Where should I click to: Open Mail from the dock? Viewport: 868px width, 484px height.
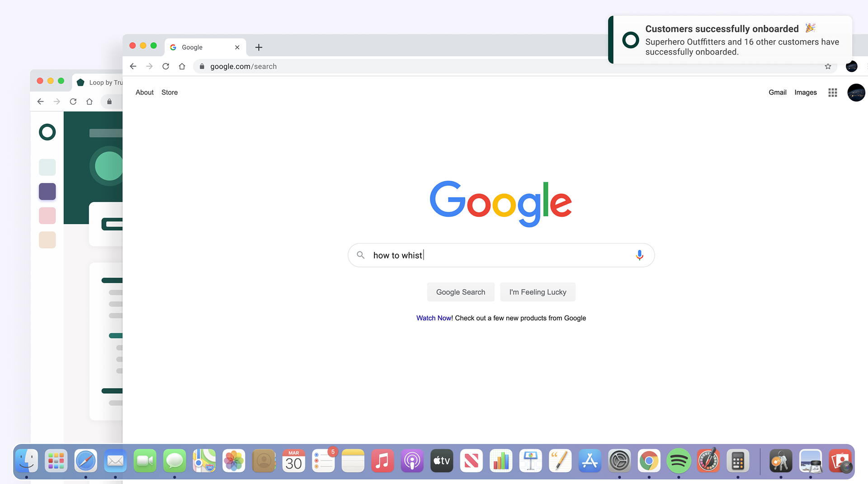click(115, 461)
